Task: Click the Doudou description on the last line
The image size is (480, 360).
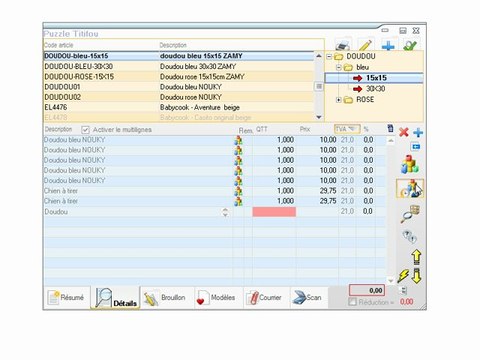Action: click(56, 212)
